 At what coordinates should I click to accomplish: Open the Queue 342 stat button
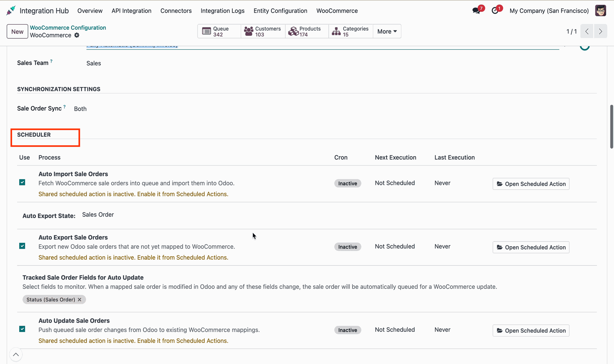coord(219,31)
